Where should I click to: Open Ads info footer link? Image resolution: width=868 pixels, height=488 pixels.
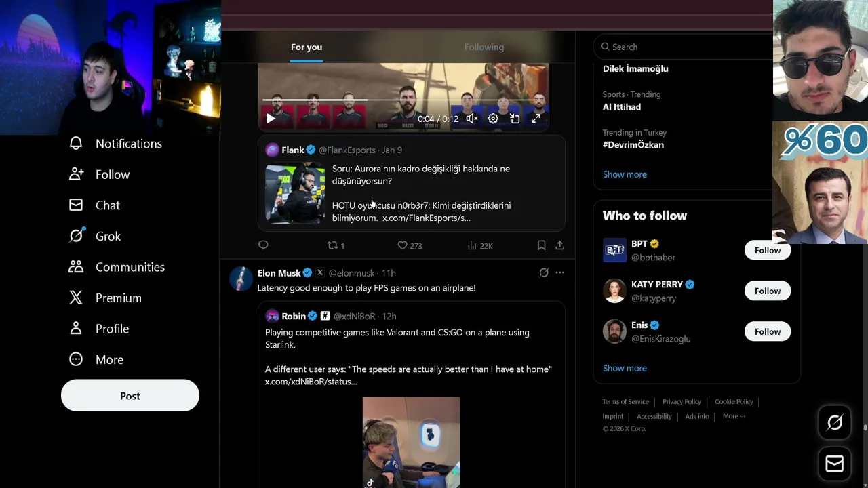tap(697, 416)
